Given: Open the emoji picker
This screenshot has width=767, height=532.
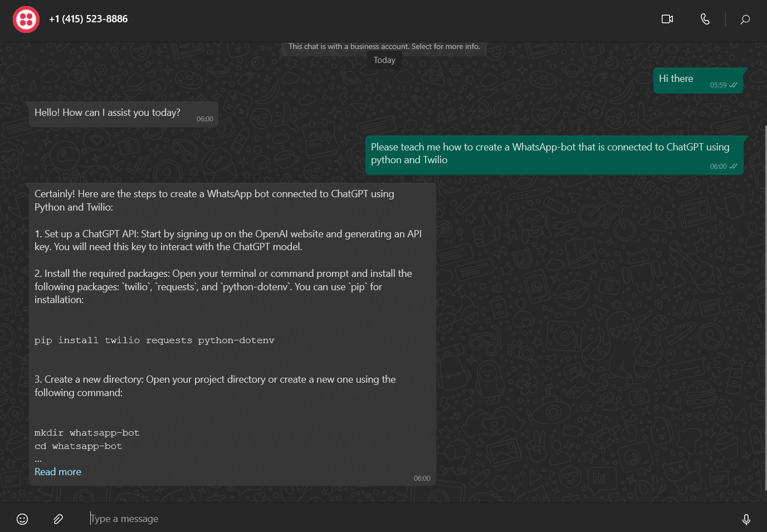Looking at the screenshot, I should (22, 519).
